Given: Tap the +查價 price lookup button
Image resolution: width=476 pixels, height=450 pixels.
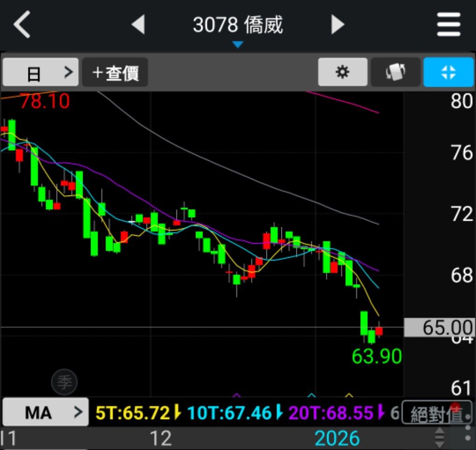Looking at the screenshot, I should [x=115, y=72].
